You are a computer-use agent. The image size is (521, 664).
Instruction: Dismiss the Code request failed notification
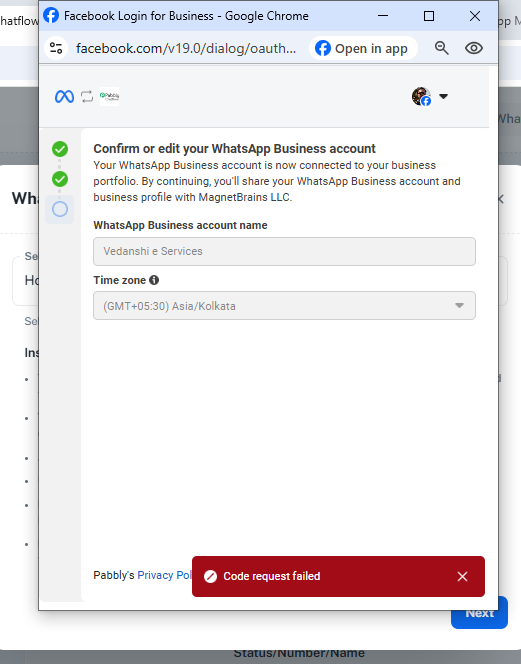(x=463, y=576)
